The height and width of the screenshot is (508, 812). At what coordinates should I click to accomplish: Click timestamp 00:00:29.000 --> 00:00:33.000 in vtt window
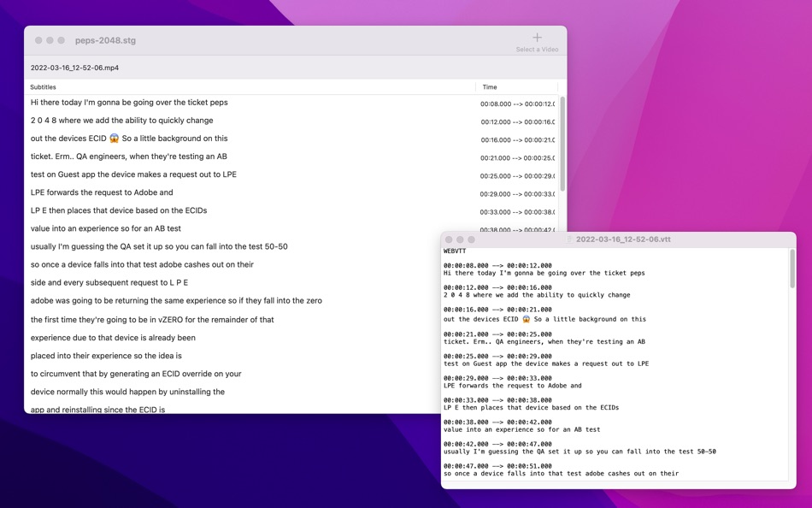pos(497,378)
